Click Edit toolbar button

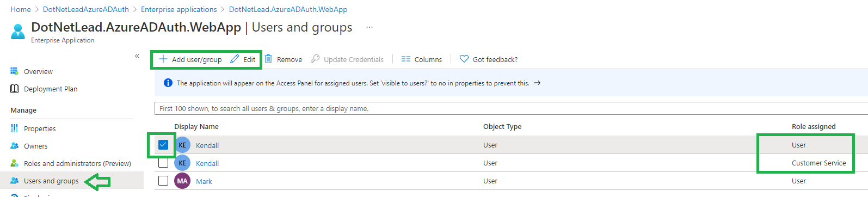(243, 59)
